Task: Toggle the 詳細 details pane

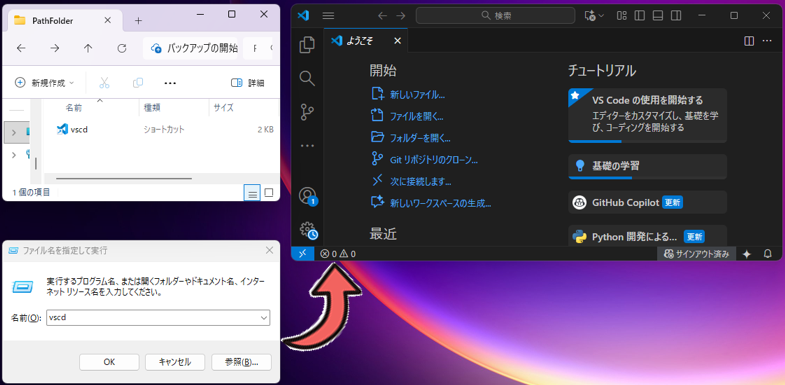Action: (247, 83)
